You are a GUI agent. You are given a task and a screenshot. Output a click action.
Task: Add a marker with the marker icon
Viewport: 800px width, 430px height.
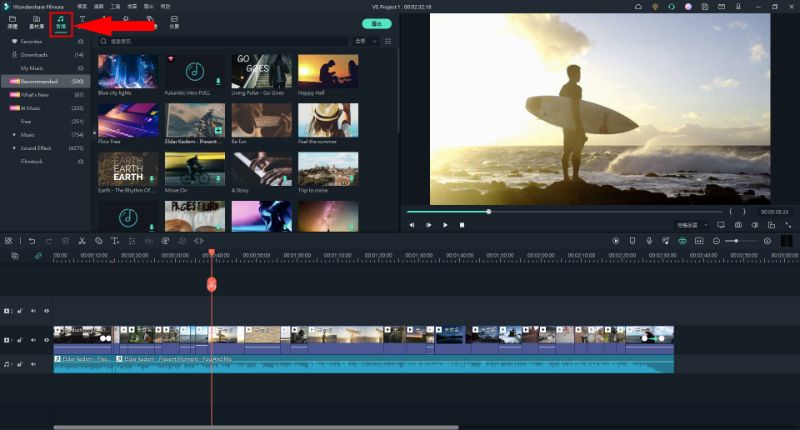tap(633, 241)
